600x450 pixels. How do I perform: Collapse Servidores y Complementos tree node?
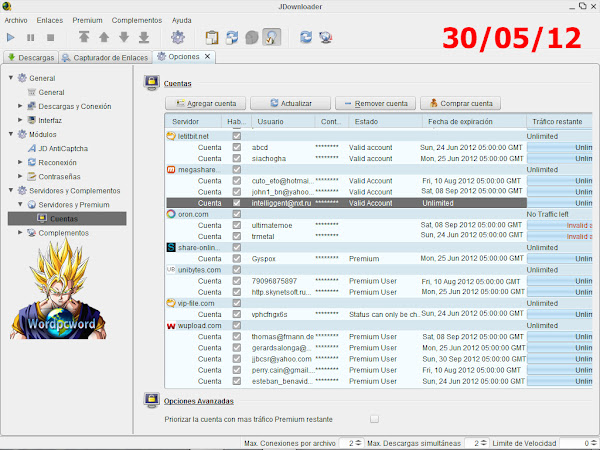coord(11,190)
